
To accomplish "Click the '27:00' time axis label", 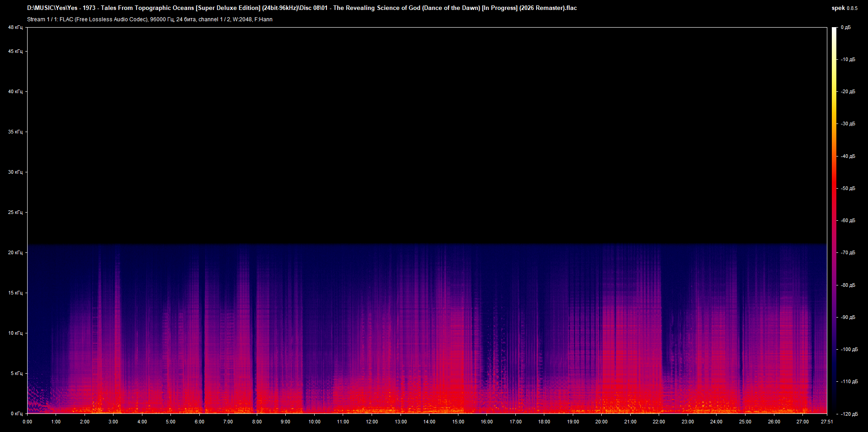I will click(x=802, y=422).
